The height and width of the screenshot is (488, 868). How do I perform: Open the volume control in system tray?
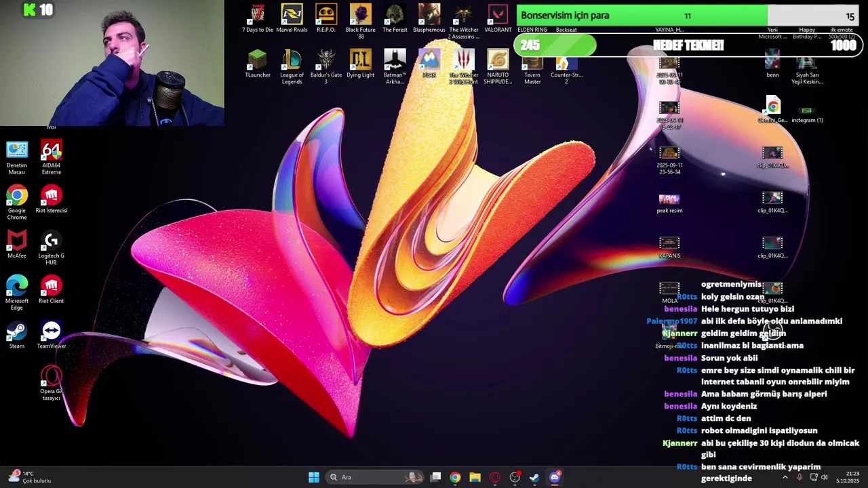(x=825, y=477)
